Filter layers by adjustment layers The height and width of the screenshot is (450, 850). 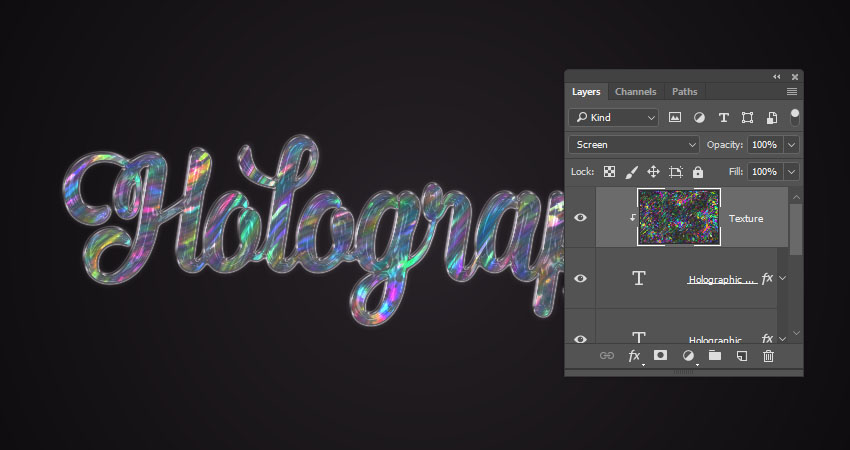click(699, 117)
